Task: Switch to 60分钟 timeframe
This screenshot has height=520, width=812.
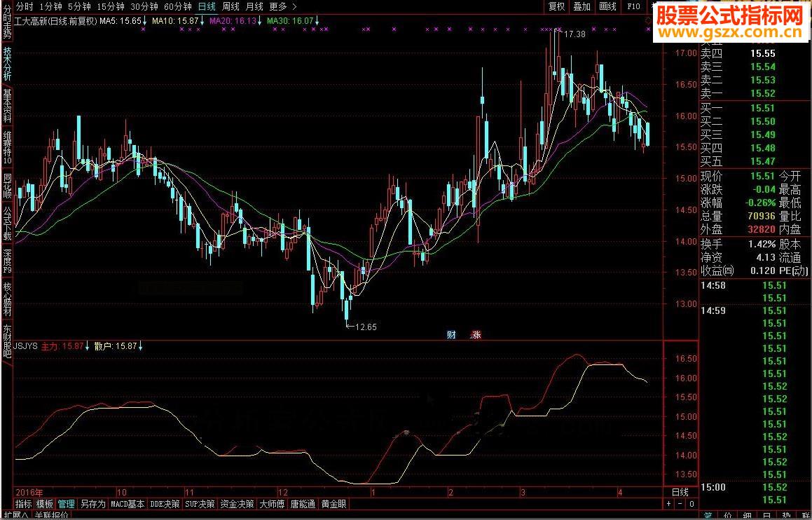Action: click(x=178, y=7)
